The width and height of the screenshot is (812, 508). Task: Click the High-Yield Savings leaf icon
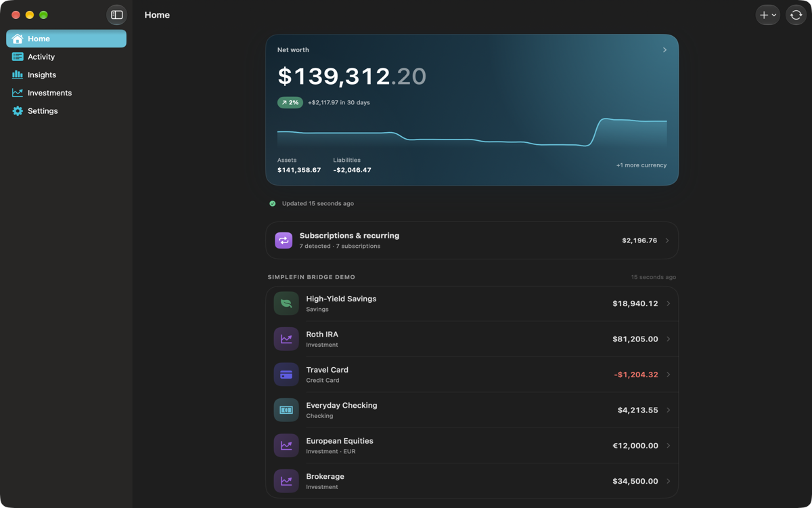286,303
